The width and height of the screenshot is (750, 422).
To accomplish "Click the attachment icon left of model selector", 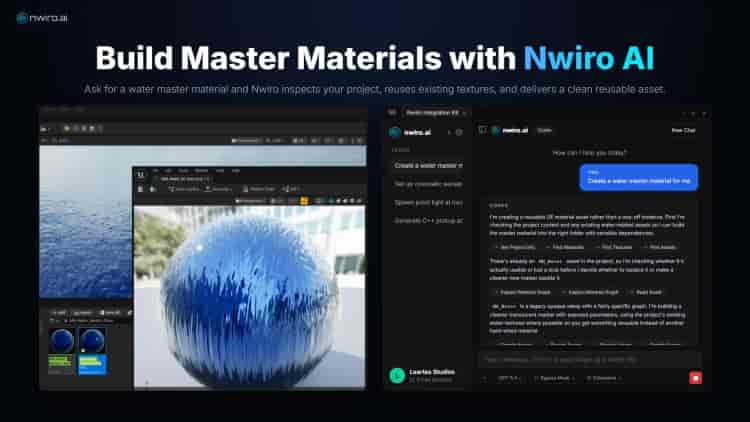I will (x=487, y=378).
